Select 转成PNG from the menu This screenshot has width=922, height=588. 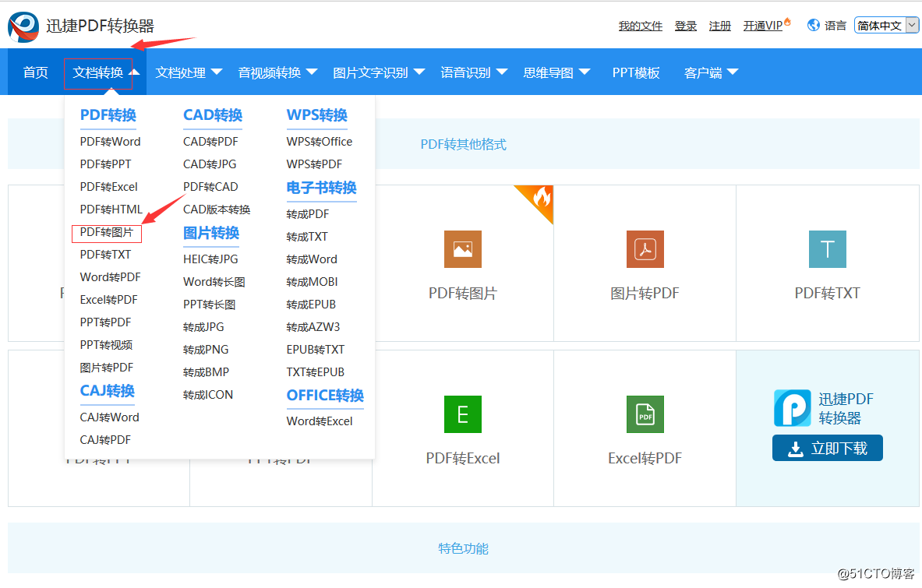(x=206, y=350)
